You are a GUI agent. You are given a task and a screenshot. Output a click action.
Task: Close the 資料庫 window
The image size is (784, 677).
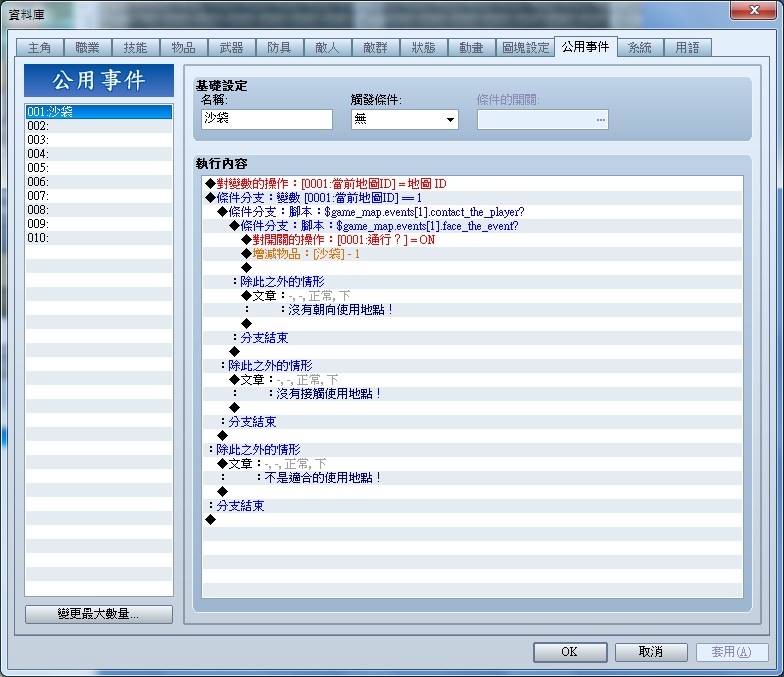click(x=754, y=10)
